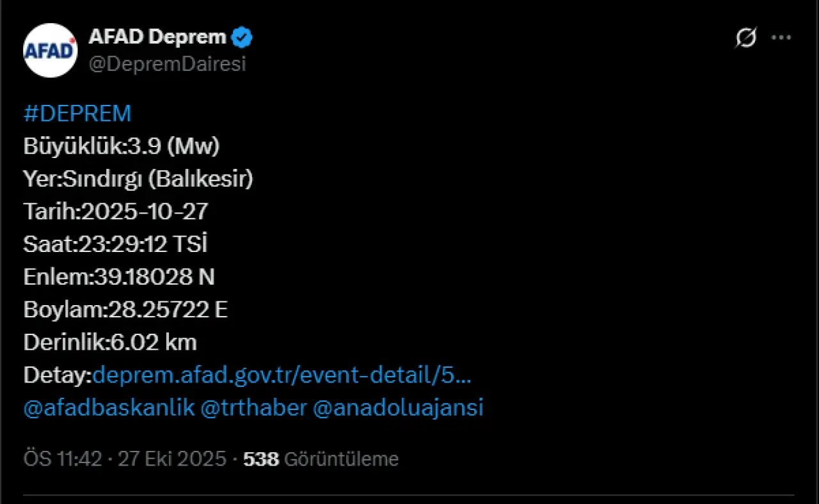Image resolution: width=819 pixels, height=504 pixels.
Task: Open the @anadoluajansi mention
Action: click(398, 408)
